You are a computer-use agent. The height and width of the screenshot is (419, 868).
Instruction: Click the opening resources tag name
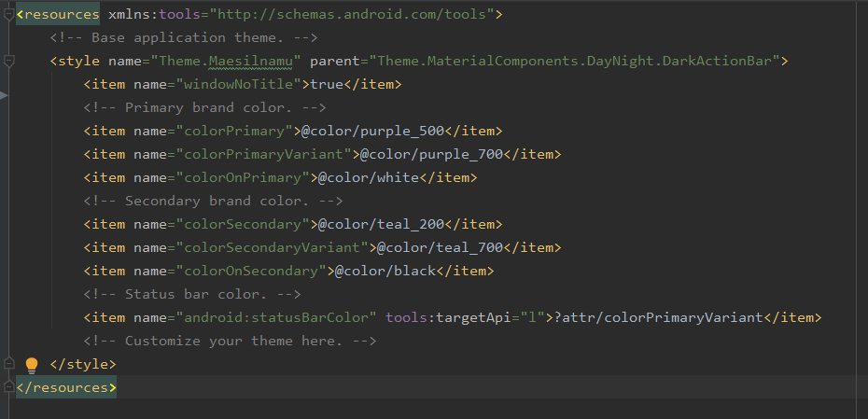click(x=62, y=14)
